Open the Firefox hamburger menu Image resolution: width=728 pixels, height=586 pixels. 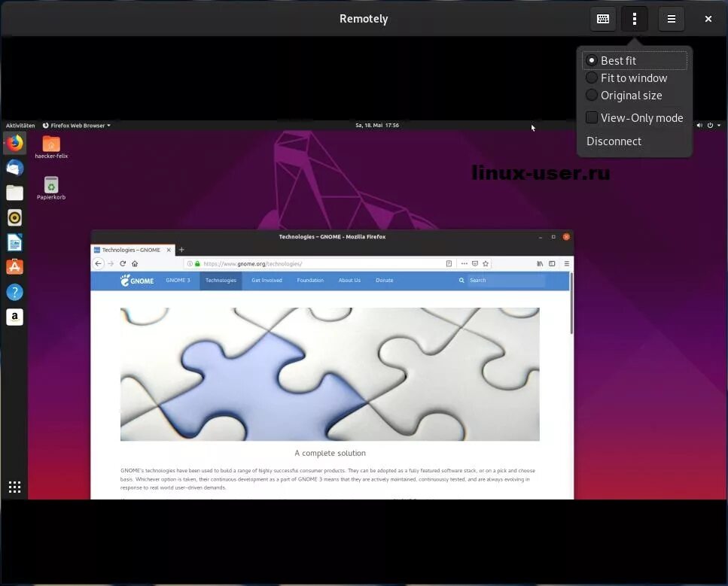coord(566,263)
